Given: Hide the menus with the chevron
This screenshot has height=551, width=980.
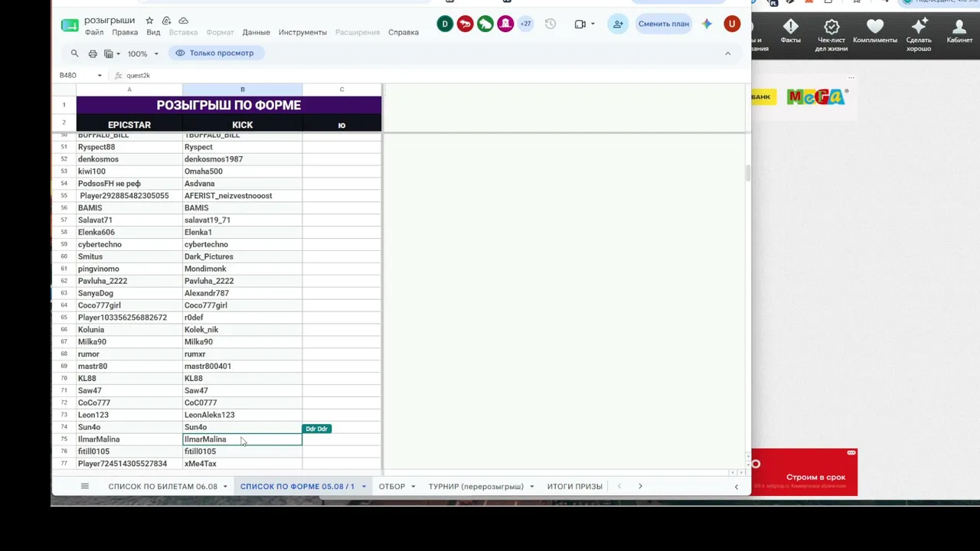Looking at the screenshot, I should click(727, 54).
